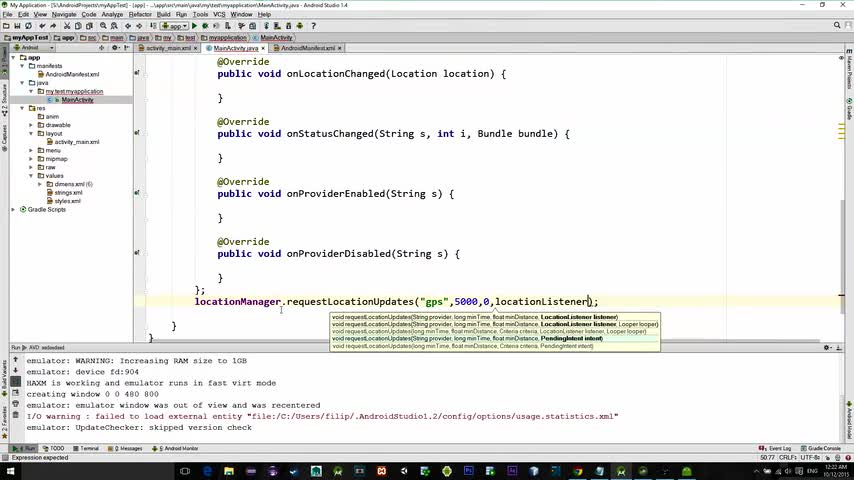854x480 pixels.
Task: Select AndroidManifest.xml in project tree
Action: [x=72, y=75]
